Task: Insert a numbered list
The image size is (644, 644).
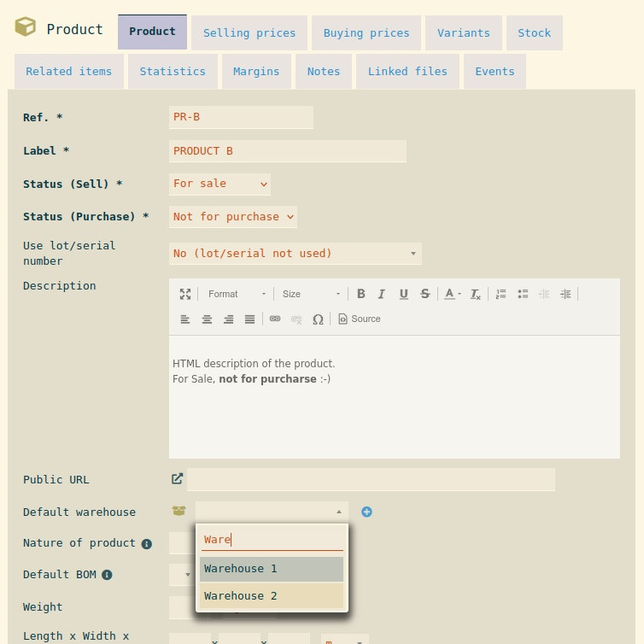Action: point(501,294)
